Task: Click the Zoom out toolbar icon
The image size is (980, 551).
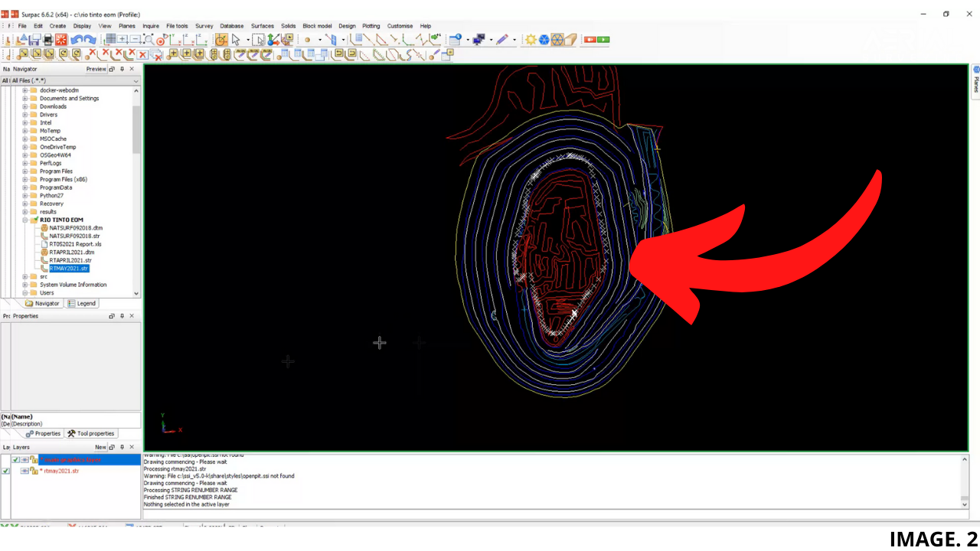Action: coord(136,39)
